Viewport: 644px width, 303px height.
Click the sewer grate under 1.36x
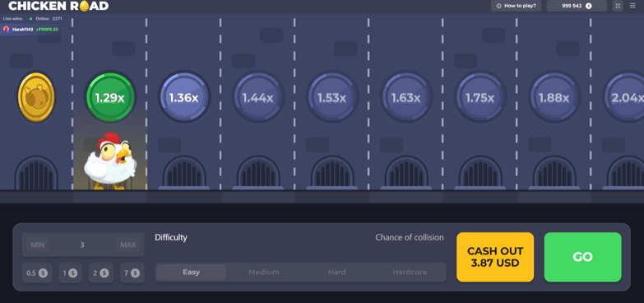pyautogui.click(x=184, y=173)
